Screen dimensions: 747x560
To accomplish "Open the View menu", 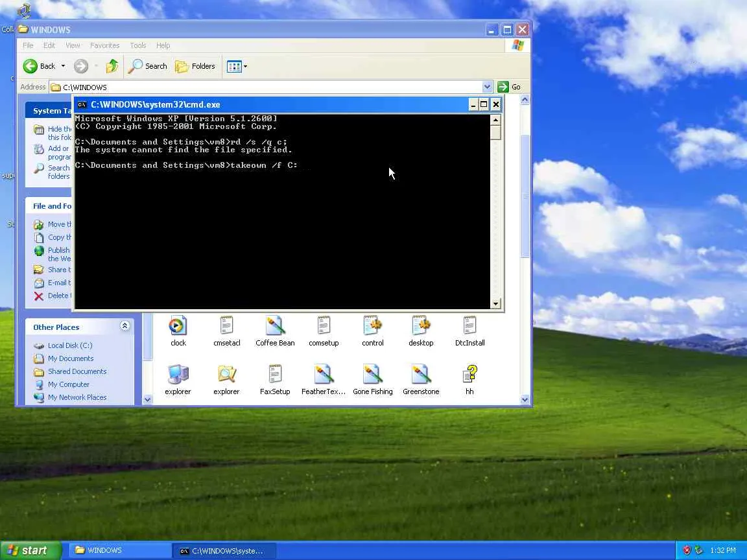I will click(x=73, y=45).
